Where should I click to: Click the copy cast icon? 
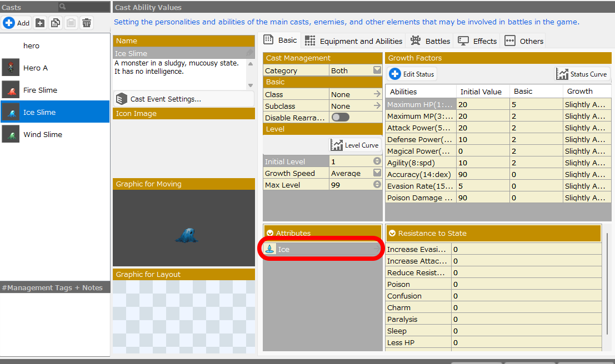(x=56, y=23)
